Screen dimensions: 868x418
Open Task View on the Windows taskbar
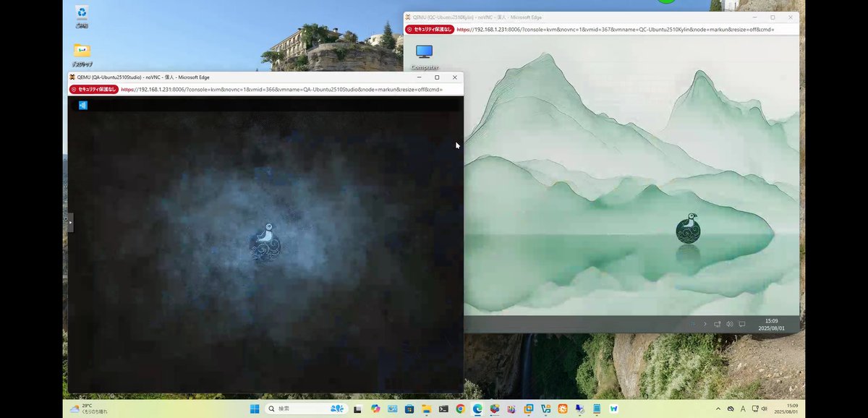click(357, 409)
